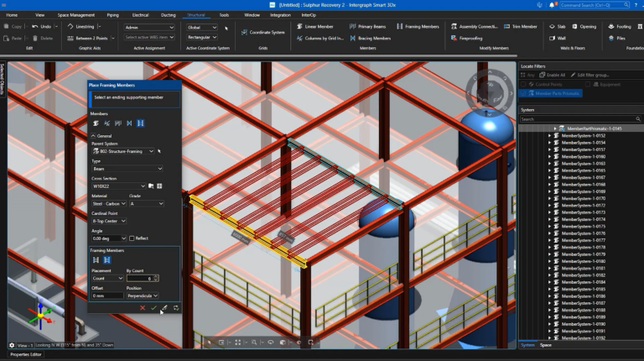Browse cross sections with the folder icon
The image size is (644, 361).
click(x=151, y=186)
